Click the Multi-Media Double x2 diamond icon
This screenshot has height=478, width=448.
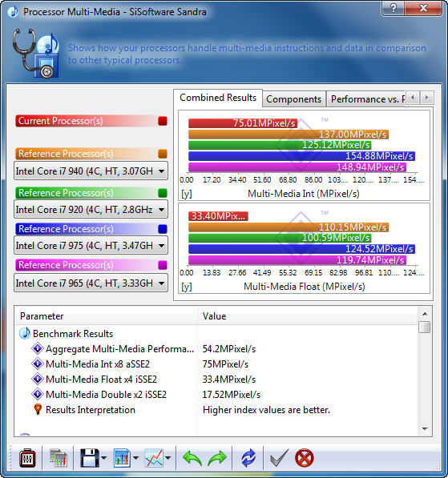pyautogui.click(x=38, y=394)
